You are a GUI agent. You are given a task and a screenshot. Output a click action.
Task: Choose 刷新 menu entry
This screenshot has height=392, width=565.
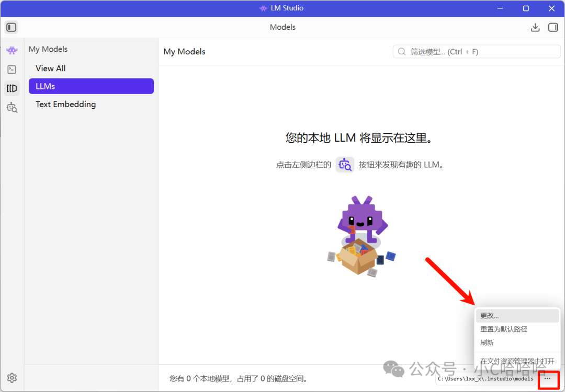coord(517,342)
